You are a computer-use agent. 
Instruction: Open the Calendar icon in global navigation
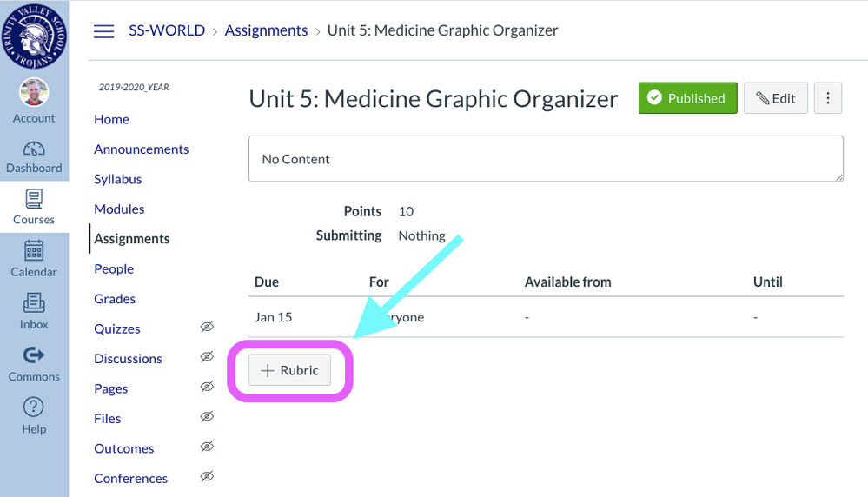pyautogui.click(x=34, y=251)
